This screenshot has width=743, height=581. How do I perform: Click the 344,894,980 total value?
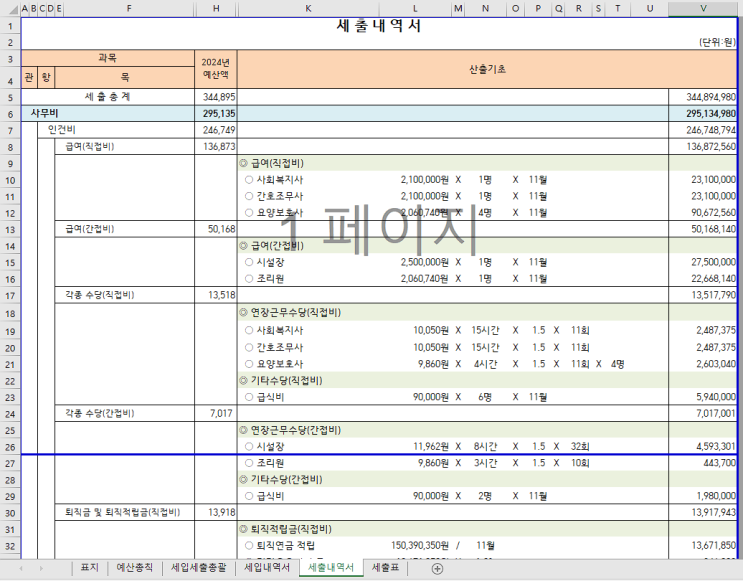pyautogui.click(x=703, y=97)
